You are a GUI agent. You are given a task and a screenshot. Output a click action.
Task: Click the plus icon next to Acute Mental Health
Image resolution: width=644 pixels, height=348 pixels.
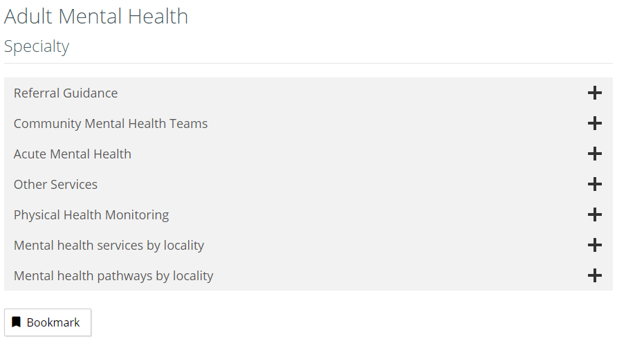click(594, 154)
